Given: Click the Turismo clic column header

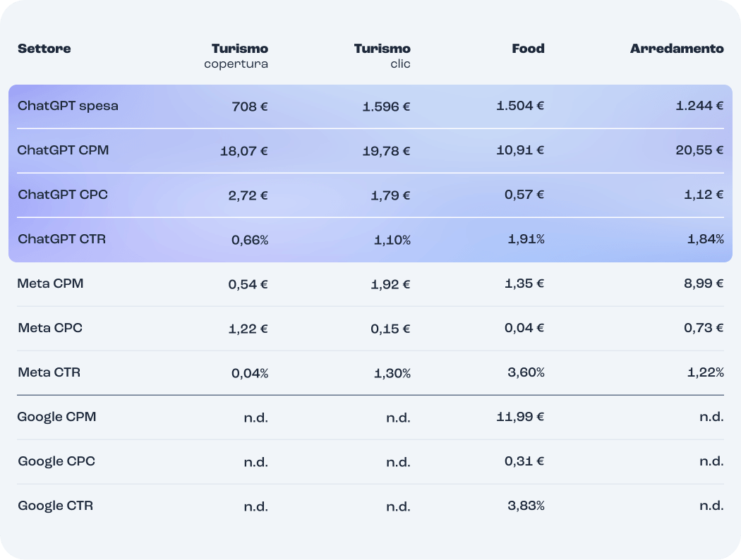Looking at the screenshot, I should [382, 56].
